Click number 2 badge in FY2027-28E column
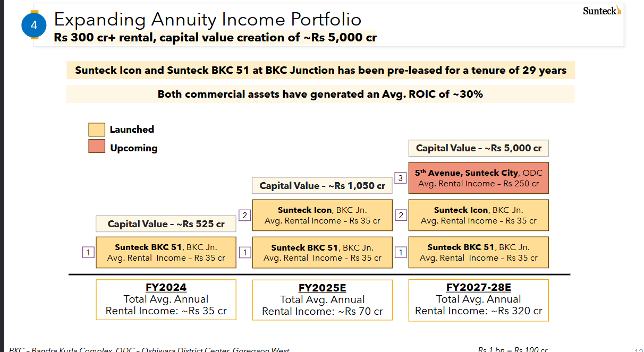Viewport: 644px width, 352px height. tap(401, 216)
